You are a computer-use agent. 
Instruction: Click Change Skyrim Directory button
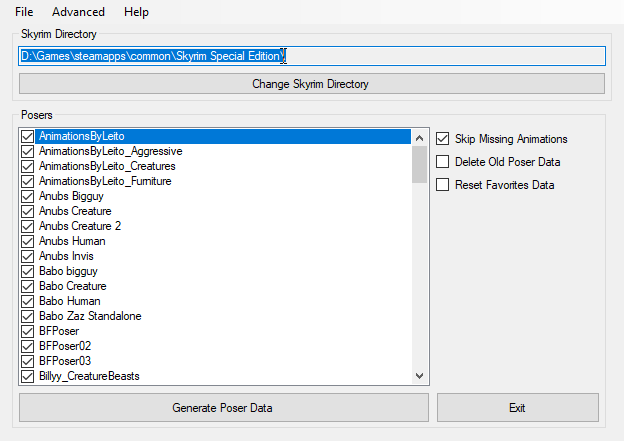312,84
